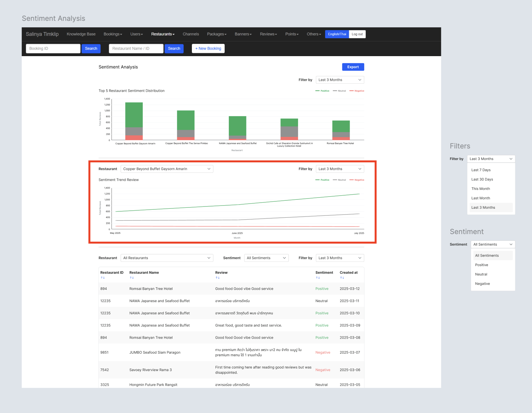Click the Booking ID input field
Viewport: 532px width, 413px height.
(x=53, y=49)
